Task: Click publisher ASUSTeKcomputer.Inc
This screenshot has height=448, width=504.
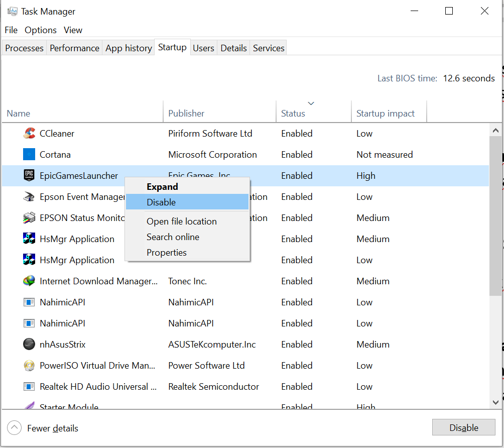Action: [x=212, y=344]
